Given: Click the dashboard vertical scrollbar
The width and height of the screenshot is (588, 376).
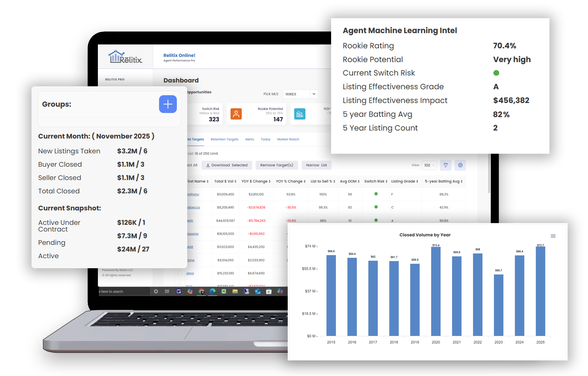Looking at the screenshot, I should click(489, 174).
